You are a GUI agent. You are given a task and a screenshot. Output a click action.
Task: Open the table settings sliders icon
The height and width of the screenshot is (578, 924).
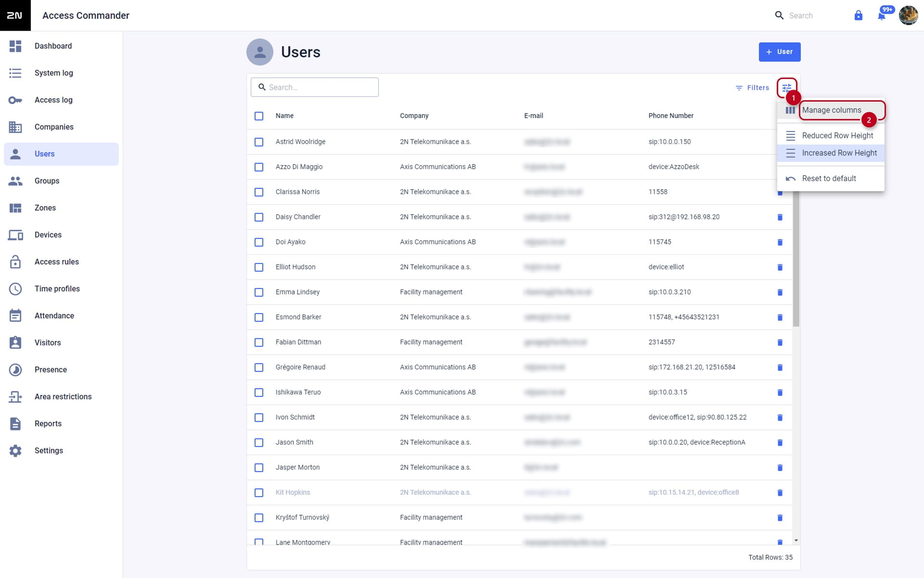point(787,88)
